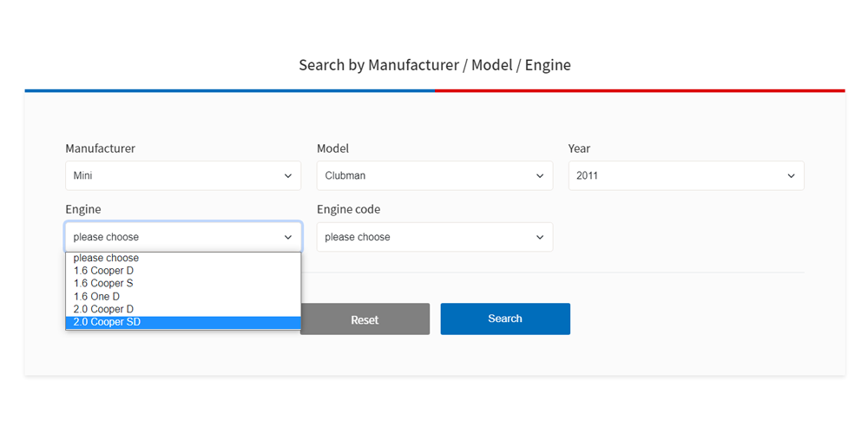868x434 pixels.
Task: Open the Model dropdown showing Clubman
Action: tap(435, 175)
